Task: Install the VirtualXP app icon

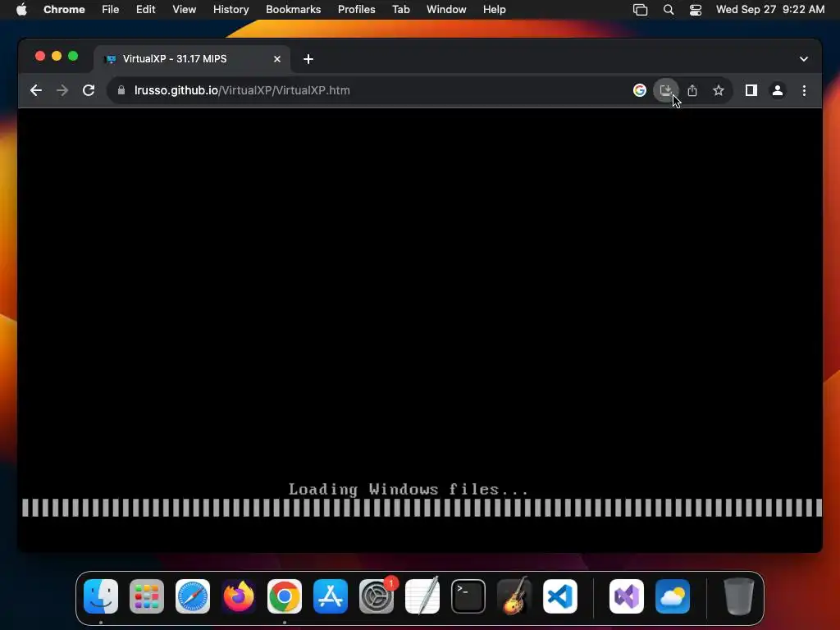Action: click(x=666, y=90)
